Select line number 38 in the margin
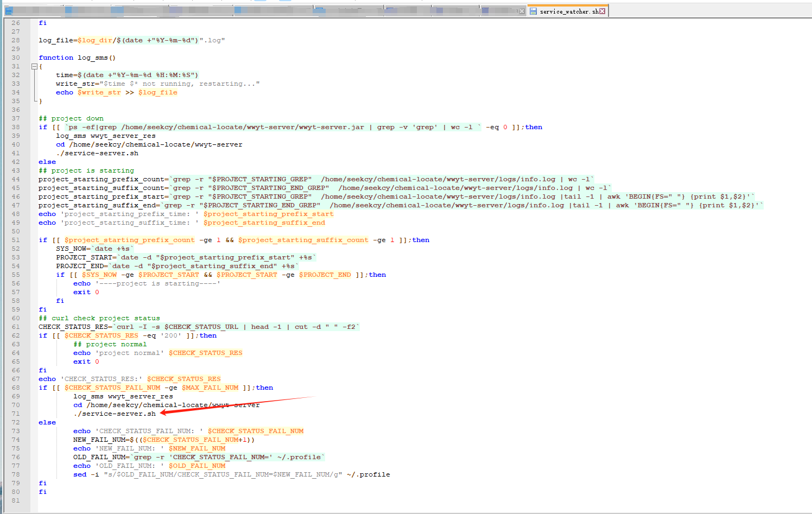The height and width of the screenshot is (514, 812). tap(16, 127)
